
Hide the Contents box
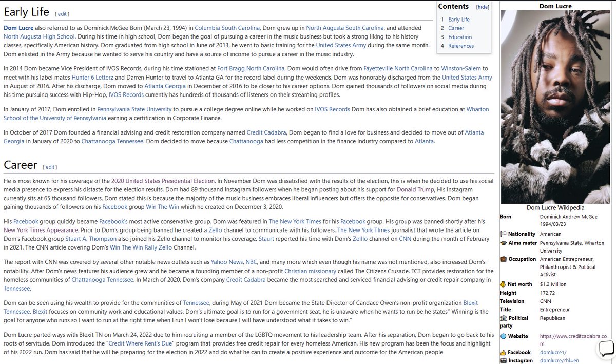483,7
